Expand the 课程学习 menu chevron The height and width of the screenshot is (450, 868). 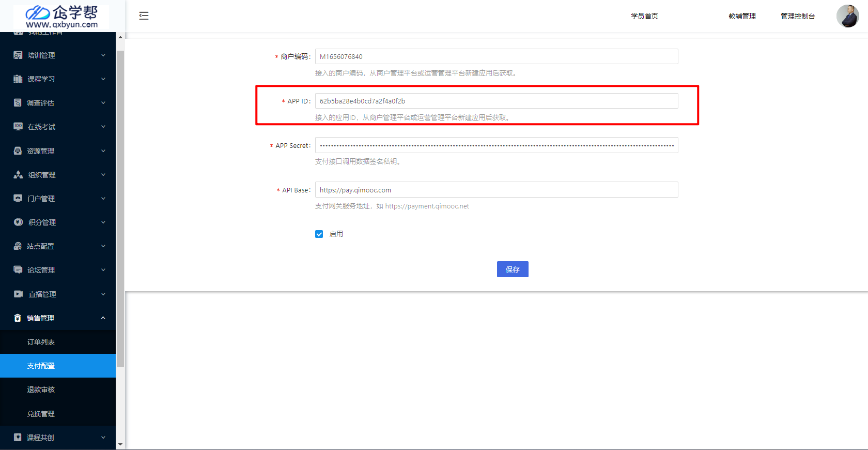pyautogui.click(x=103, y=79)
